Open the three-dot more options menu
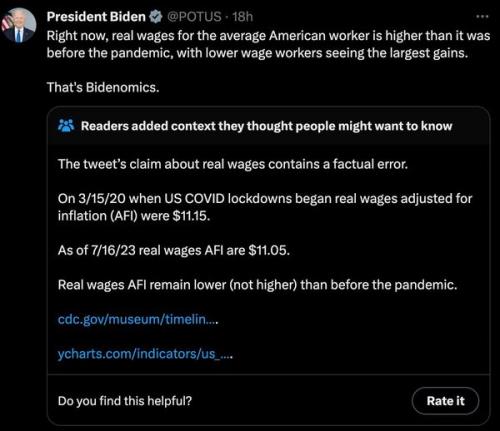 [x=482, y=16]
